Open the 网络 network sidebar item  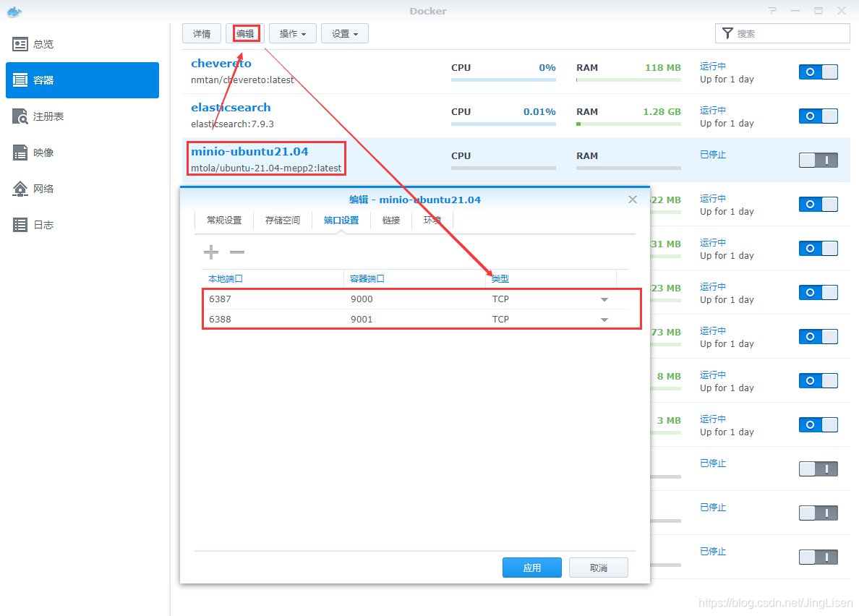click(82, 189)
